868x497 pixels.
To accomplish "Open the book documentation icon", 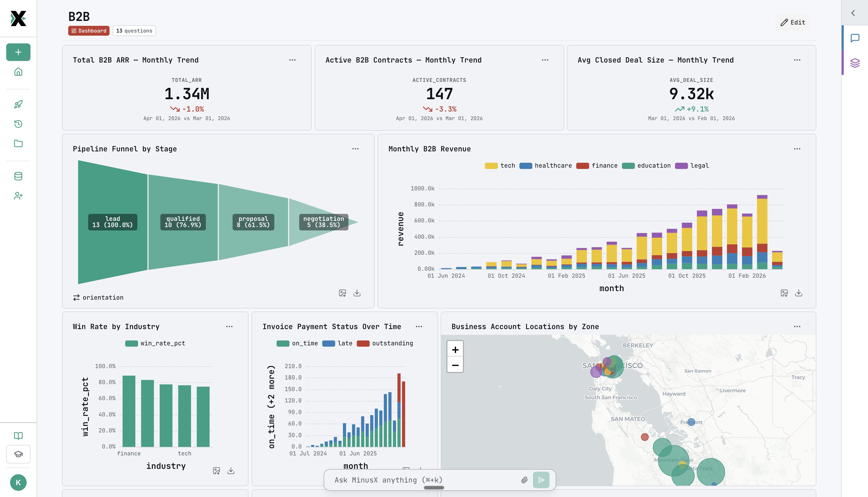I will pyautogui.click(x=18, y=436).
